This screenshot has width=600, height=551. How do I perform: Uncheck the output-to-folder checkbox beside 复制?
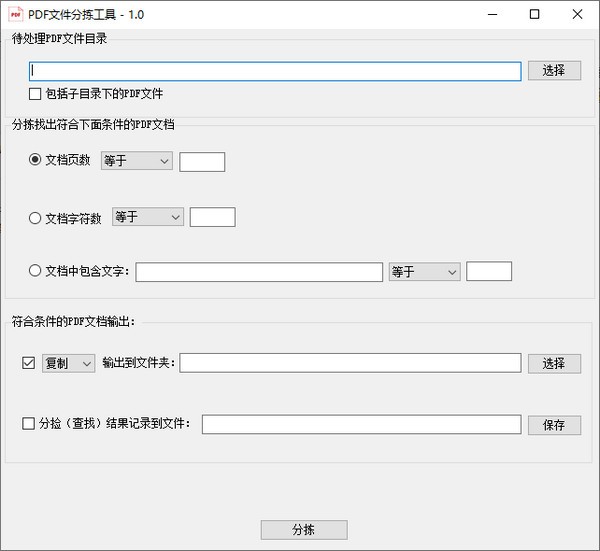pos(28,363)
